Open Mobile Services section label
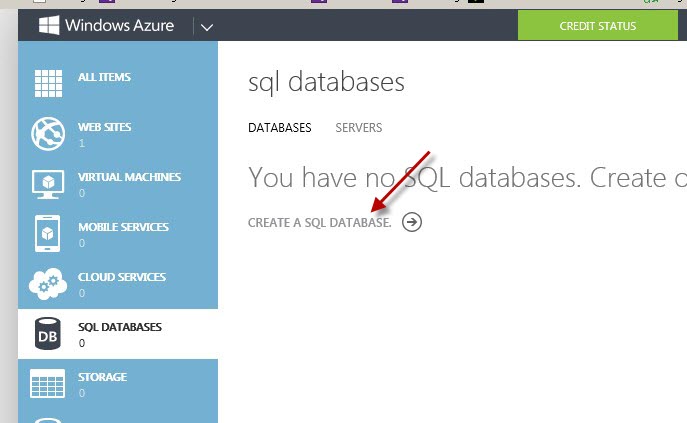 click(123, 227)
